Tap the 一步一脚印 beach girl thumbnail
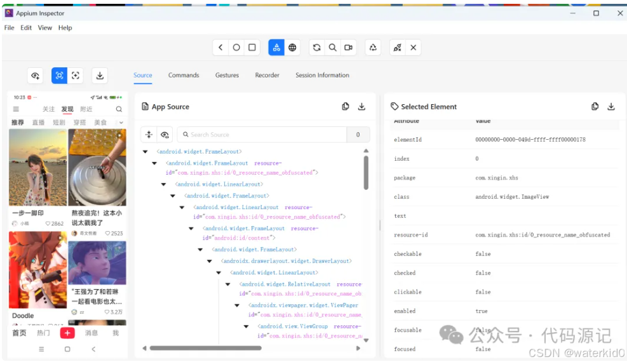 coord(37,167)
